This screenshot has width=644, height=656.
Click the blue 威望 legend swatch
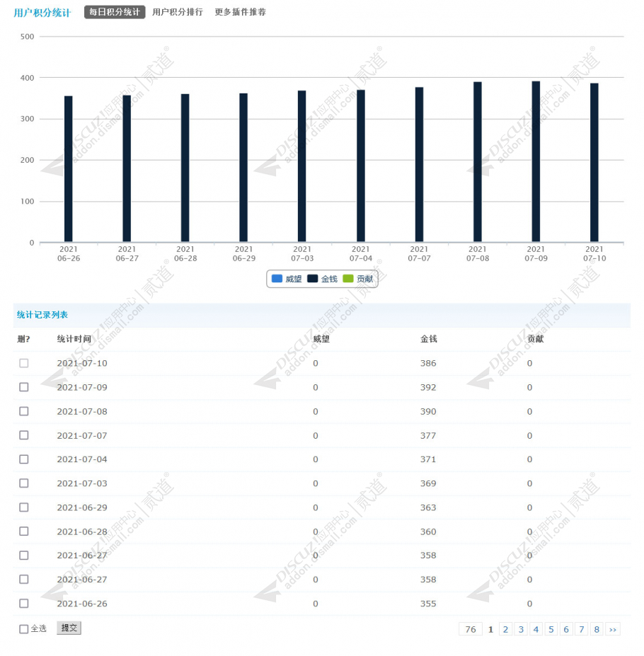point(277,279)
